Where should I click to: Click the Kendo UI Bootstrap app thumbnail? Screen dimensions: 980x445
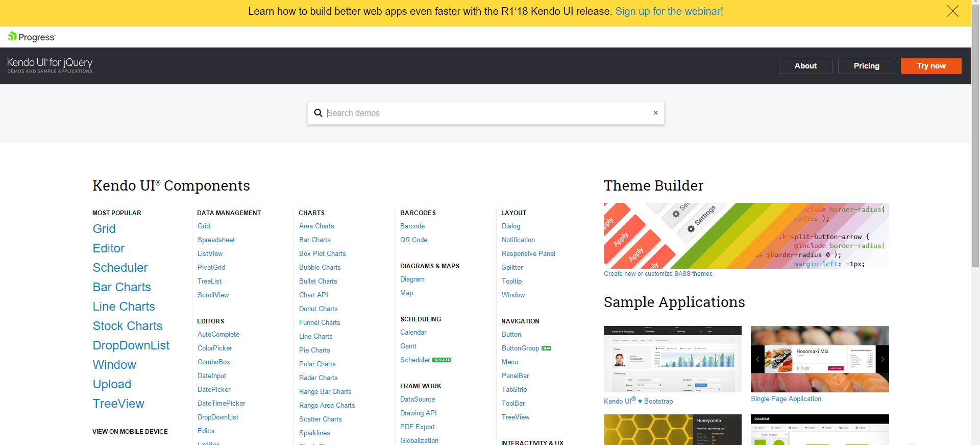click(673, 359)
